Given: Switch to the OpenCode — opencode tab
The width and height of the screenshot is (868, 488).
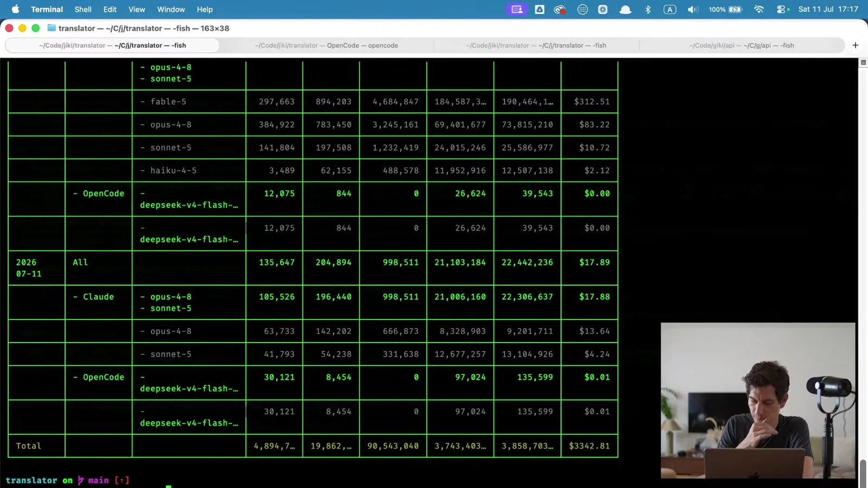Looking at the screenshot, I should click(x=326, y=46).
